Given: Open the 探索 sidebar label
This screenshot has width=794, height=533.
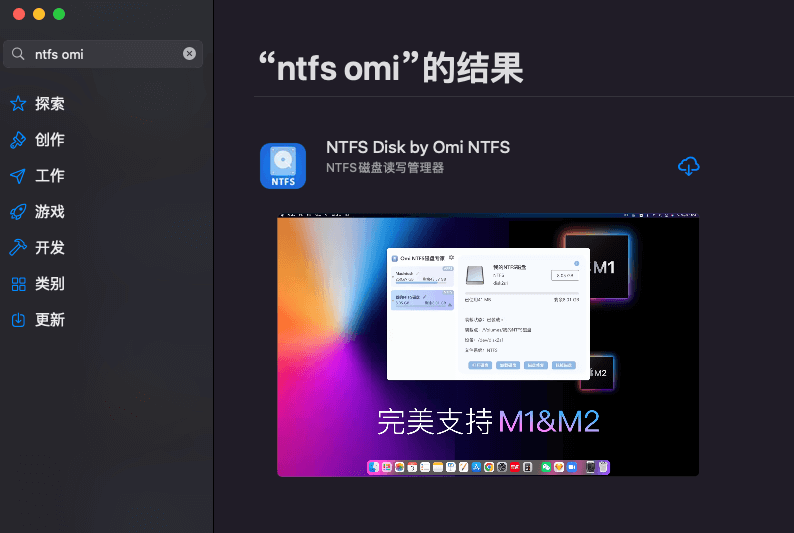Looking at the screenshot, I should pos(50,104).
